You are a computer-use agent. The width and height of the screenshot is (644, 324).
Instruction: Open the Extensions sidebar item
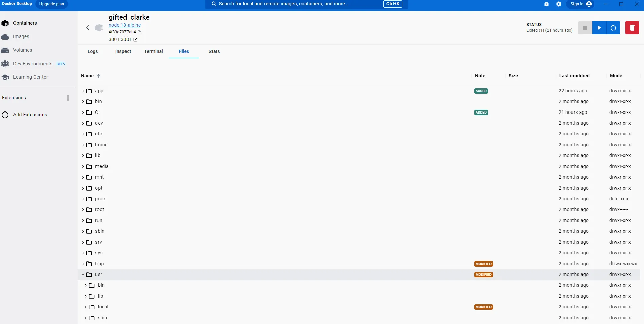pyautogui.click(x=14, y=98)
